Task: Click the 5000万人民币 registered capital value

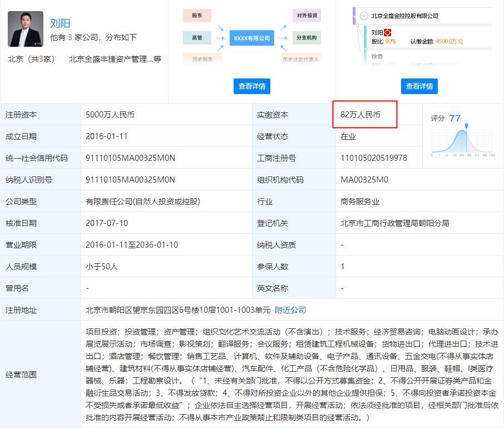Action: [110, 115]
